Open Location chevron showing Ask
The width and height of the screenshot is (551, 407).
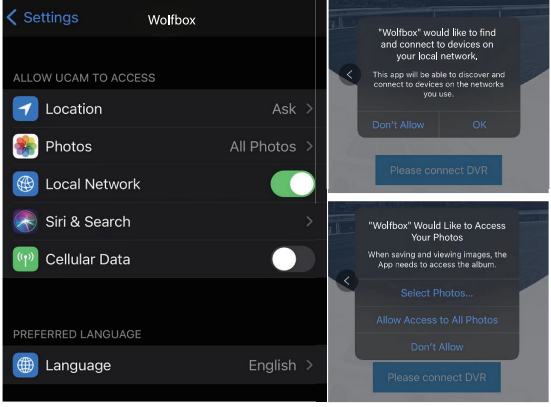tap(309, 109)
